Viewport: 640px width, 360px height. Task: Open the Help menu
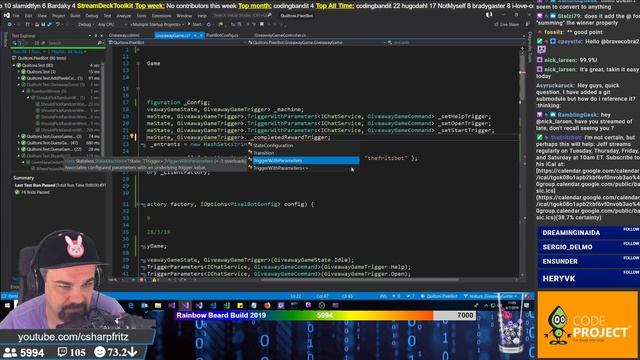coord(202,16)
